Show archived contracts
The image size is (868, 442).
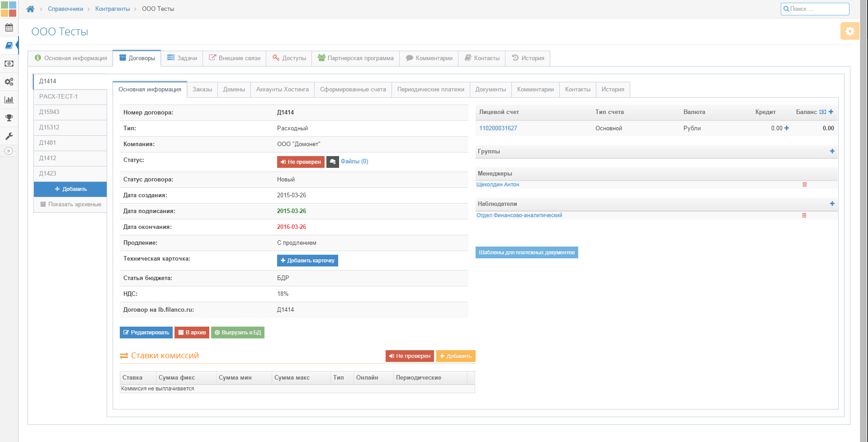71,204
